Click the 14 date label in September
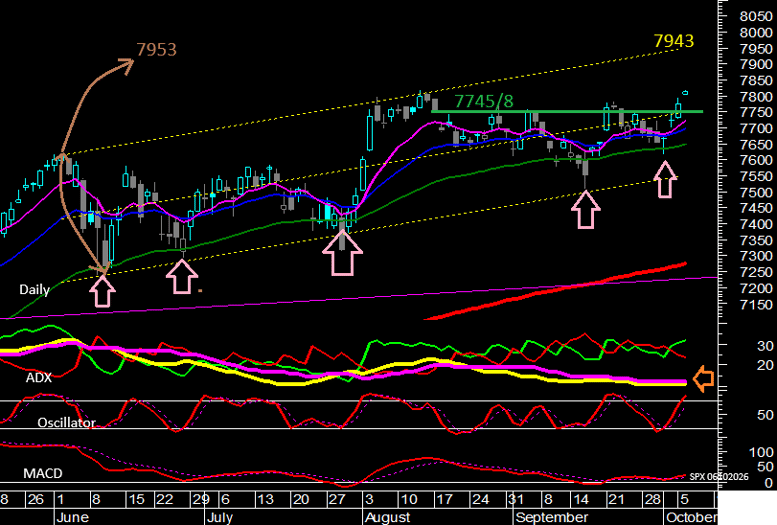 tap(581, 499)
